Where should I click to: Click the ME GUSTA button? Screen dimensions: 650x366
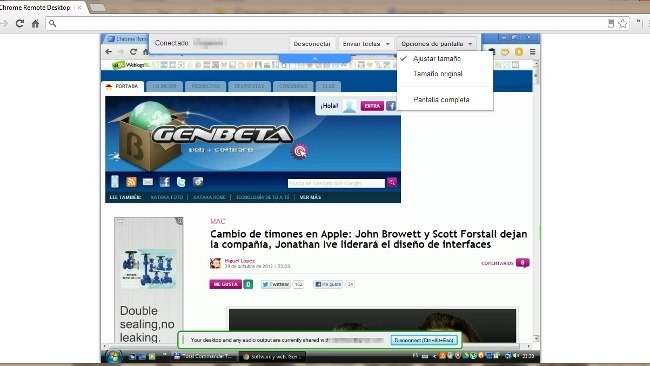pyautogui.click(x=226, y=284)
